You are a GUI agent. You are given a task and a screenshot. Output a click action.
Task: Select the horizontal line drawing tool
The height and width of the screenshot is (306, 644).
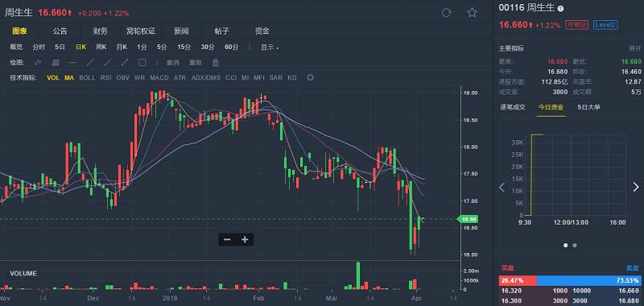coord(73,63)
